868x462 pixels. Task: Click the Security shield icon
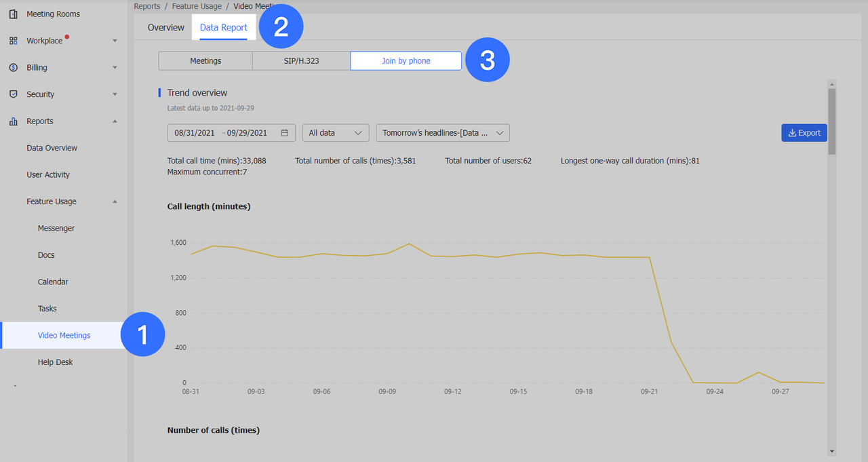pyautogui.click(x=14, y=94)
